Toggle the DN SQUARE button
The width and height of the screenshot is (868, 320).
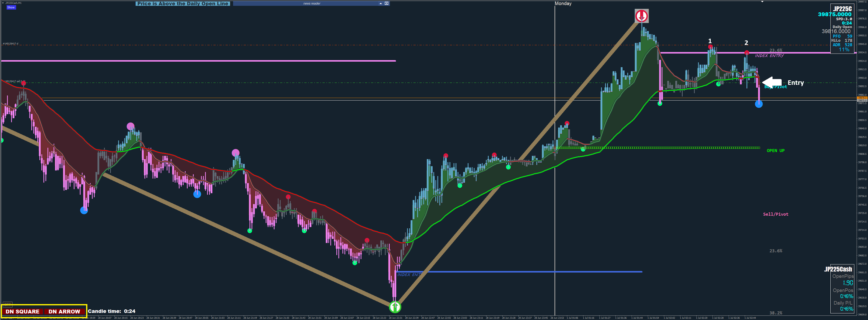[x=22, y=311]
